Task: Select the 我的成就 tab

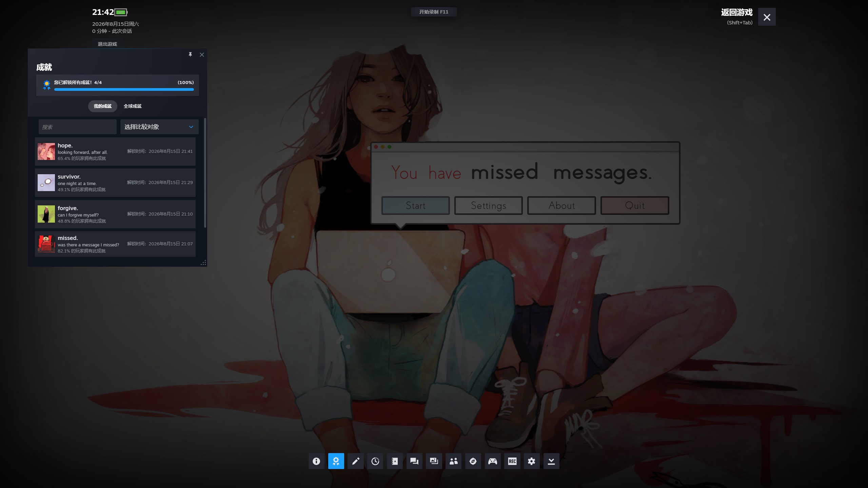Action: pos(103,106)
